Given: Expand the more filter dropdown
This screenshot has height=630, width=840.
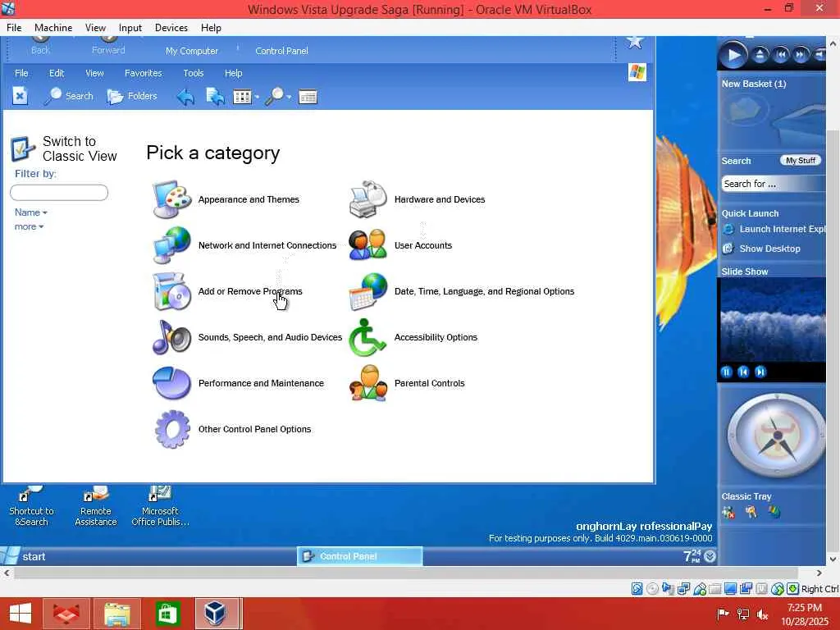Looking at the screenshot, I should 29,226.
